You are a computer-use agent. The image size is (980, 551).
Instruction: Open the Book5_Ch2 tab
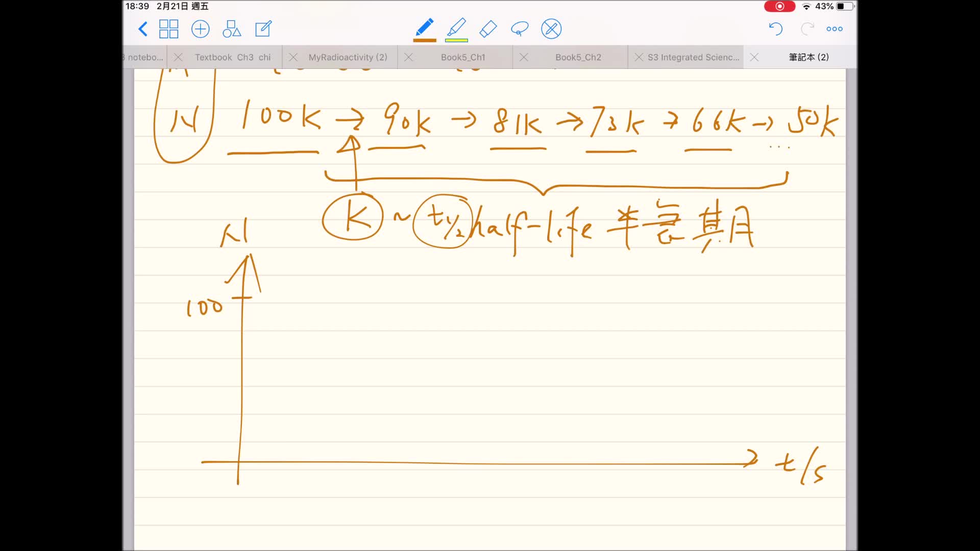point(578,57)
